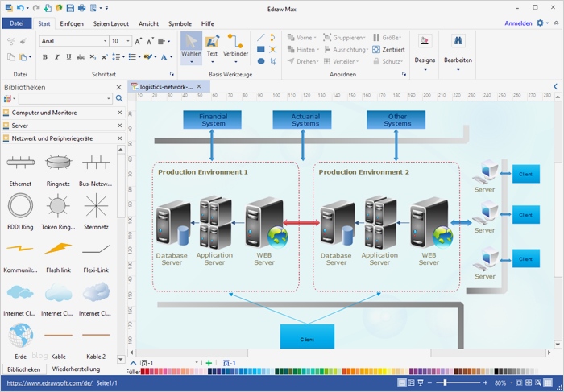This screenshot has height=392, width=564.
Task: Open the Arial font name dropdown
Action: (105, 41)
